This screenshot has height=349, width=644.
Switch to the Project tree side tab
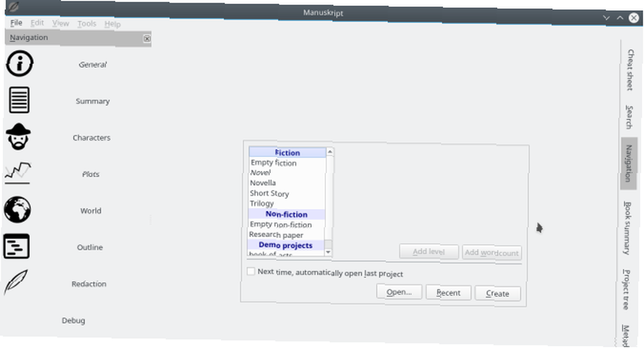(x=626, y=290)
